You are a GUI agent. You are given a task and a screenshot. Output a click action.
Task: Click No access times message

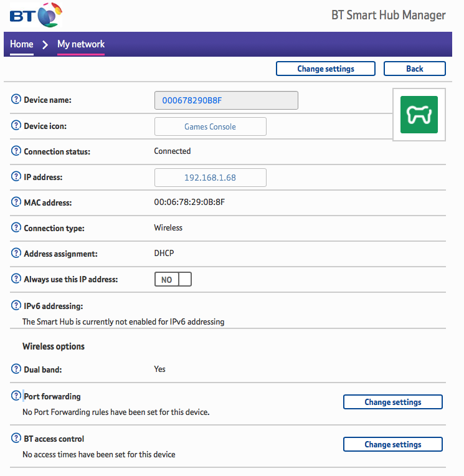click(x=99, y=454)
